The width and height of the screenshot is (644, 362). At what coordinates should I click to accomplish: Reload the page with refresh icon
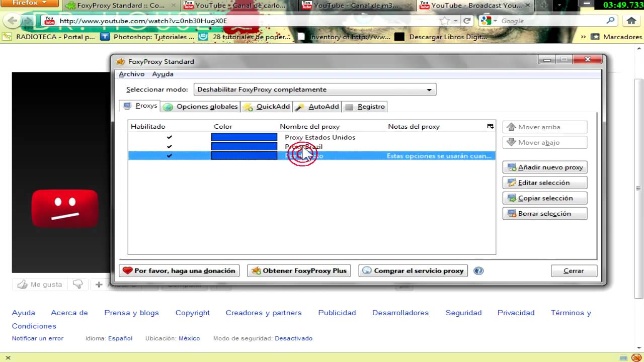(x=467, y=21)
